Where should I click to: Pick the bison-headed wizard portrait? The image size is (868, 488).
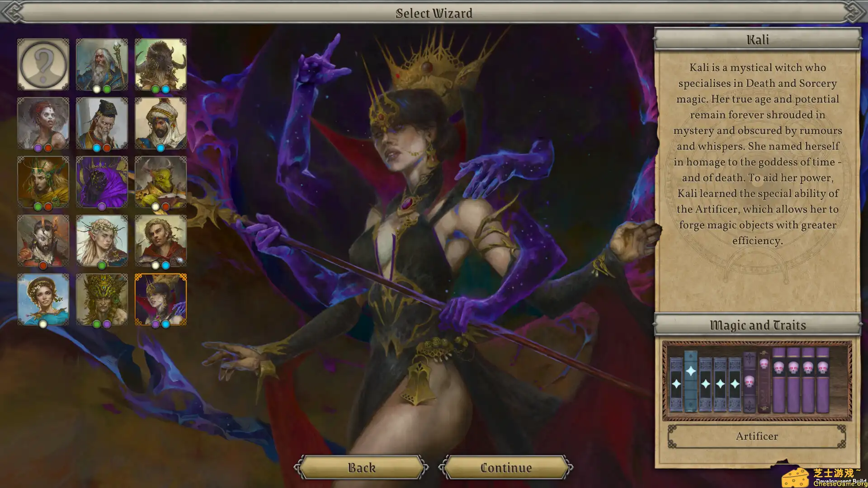pyautogui.click(x=160, y=64)
